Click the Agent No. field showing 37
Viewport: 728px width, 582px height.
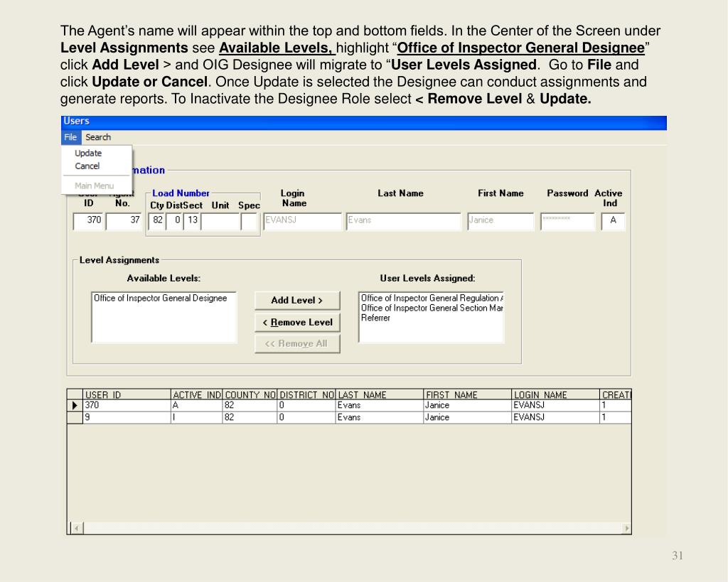coord(124,221)
